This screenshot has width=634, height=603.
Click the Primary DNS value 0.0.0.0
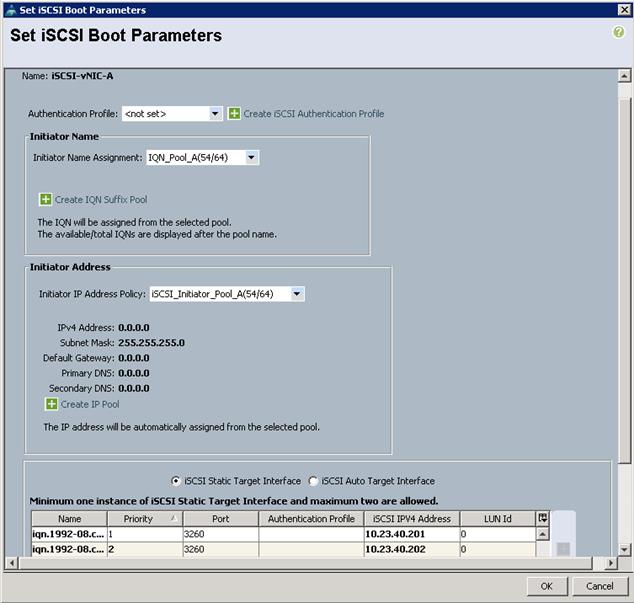(x=134, y=373)
